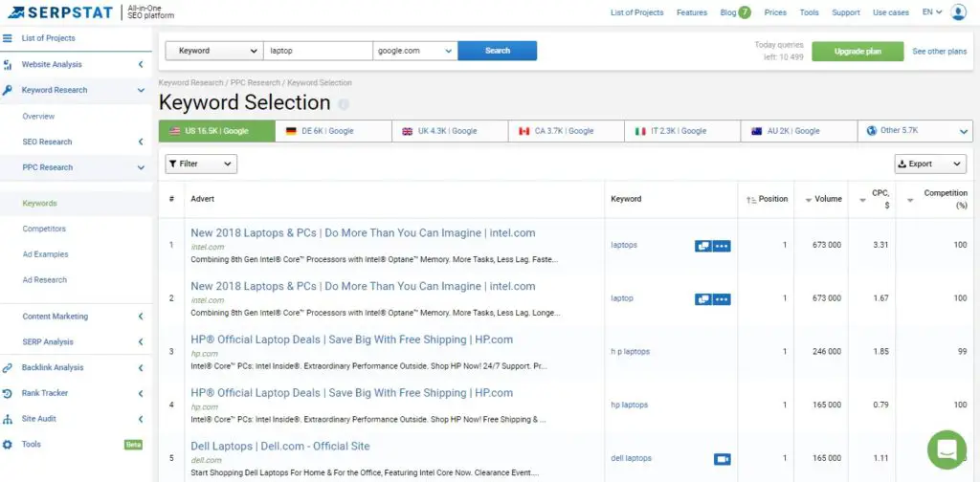The image size is (980, 482).
Task: Click the Backlink Analysis link icon
Action: point(8,368)
